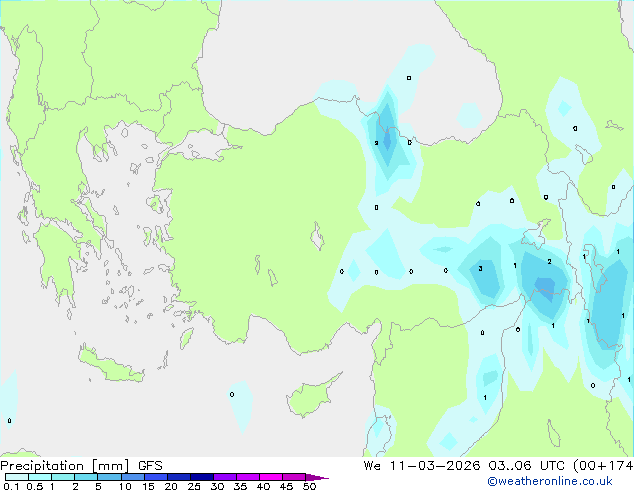Screen dimensions: 634x490
Task: Click the "0.5" legend scale label
Action: coord(35,486)
